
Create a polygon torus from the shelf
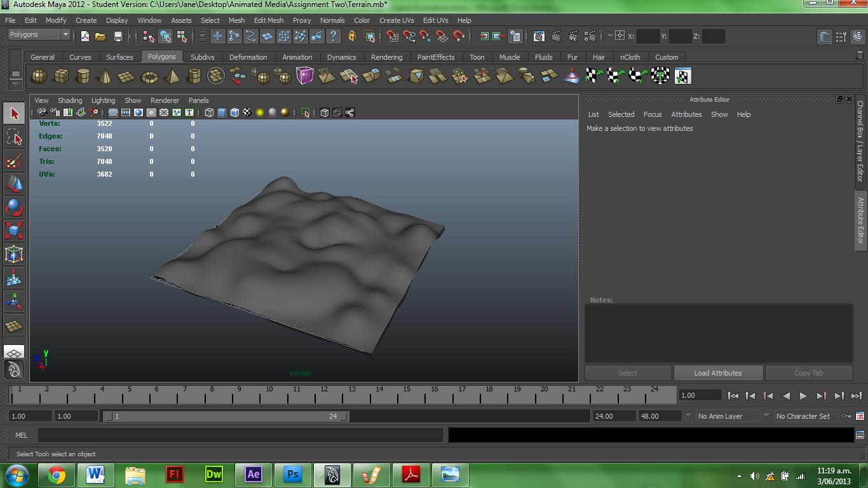pyautogui.click(x=149, y=76)
